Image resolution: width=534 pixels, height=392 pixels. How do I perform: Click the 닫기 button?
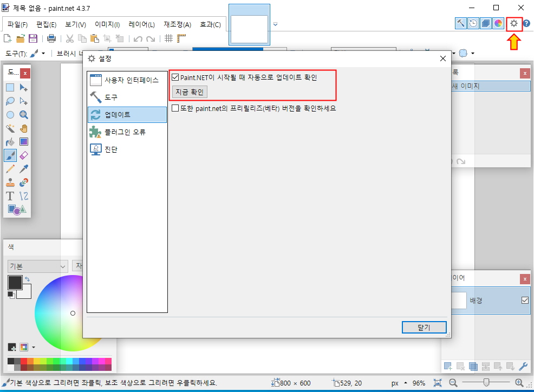424,327
